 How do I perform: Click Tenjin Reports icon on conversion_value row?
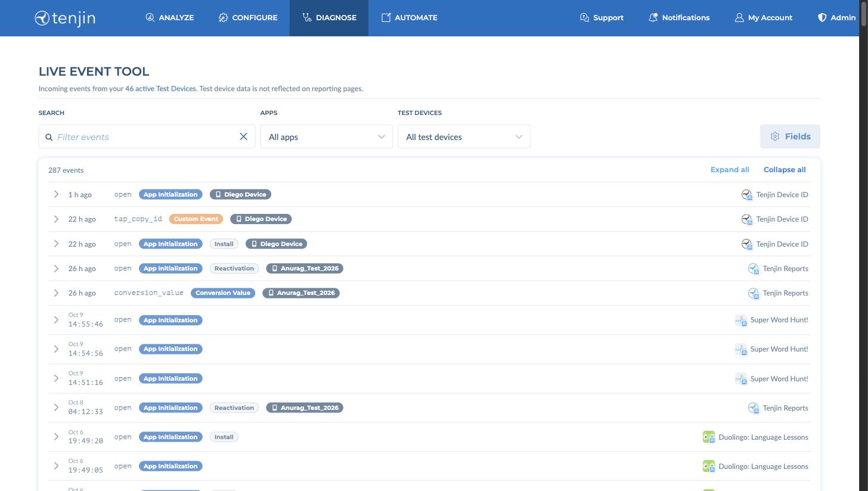click(754, 293)
